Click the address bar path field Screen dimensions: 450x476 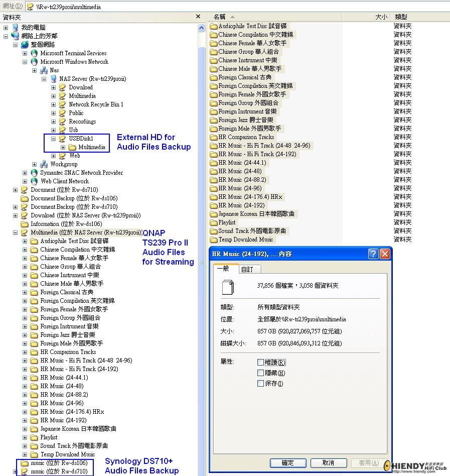click(236, 7)
